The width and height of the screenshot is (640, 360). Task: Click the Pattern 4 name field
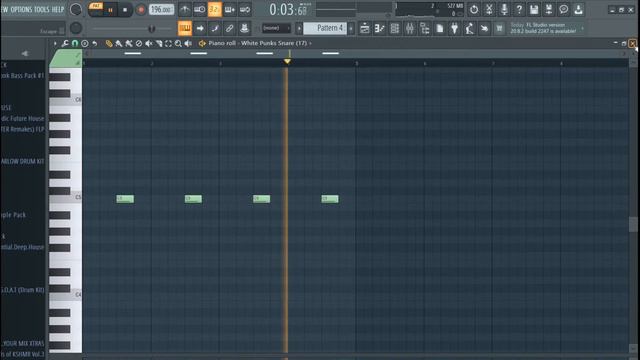(325, 28)
